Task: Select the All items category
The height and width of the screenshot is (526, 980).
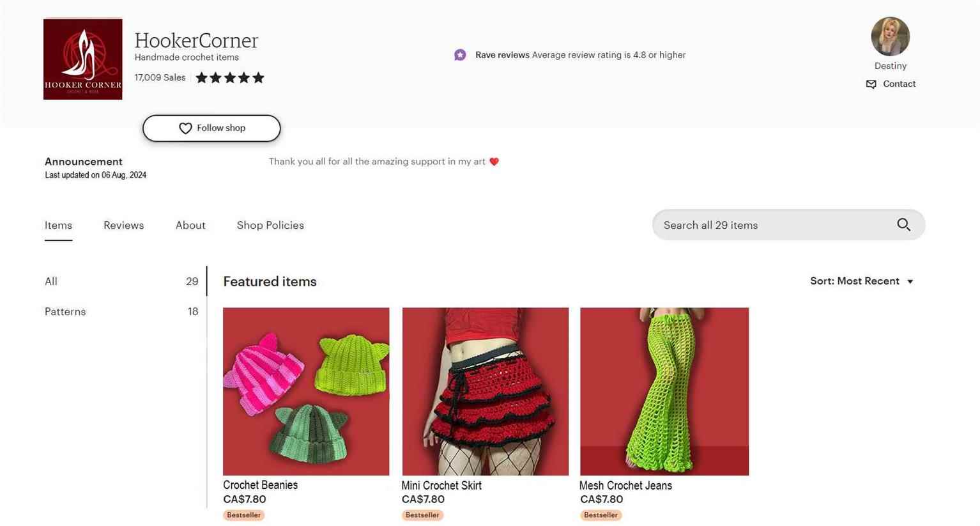Action: tap(121, 281)
